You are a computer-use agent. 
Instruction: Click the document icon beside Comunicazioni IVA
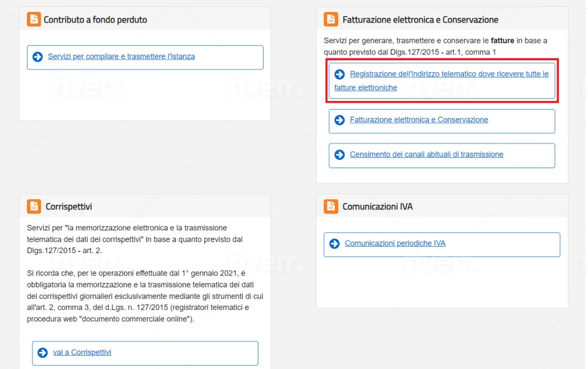point(331,205)
